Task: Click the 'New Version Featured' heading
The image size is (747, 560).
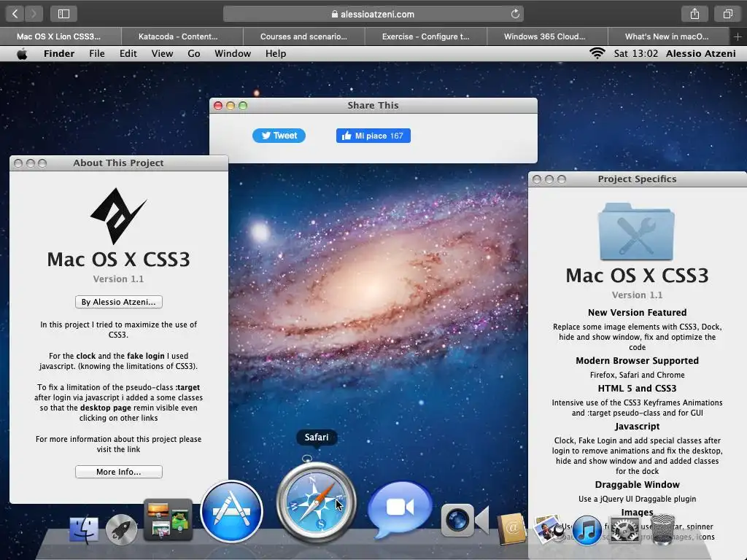Action: [637, 312]
